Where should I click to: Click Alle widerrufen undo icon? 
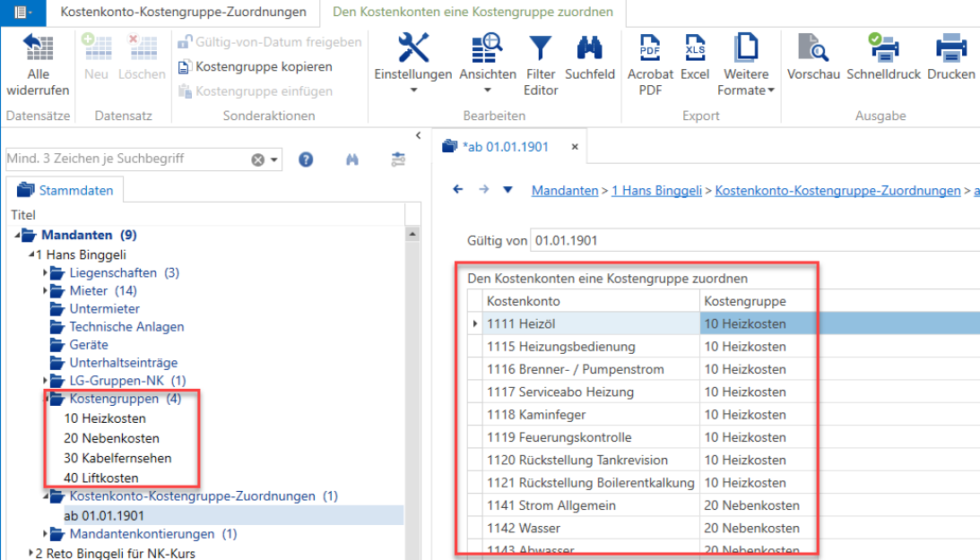39,48
